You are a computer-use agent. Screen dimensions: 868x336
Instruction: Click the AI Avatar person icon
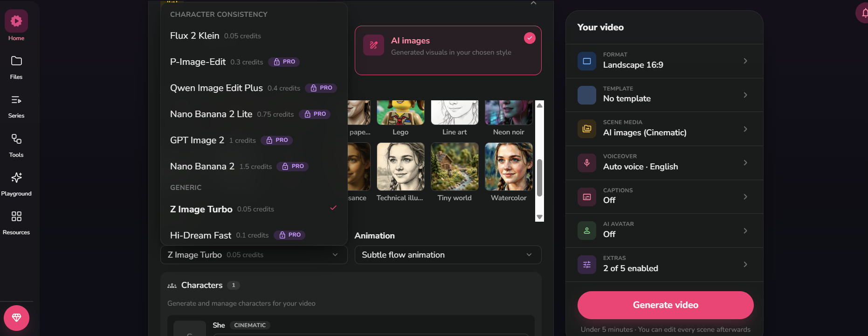[587, 231]
